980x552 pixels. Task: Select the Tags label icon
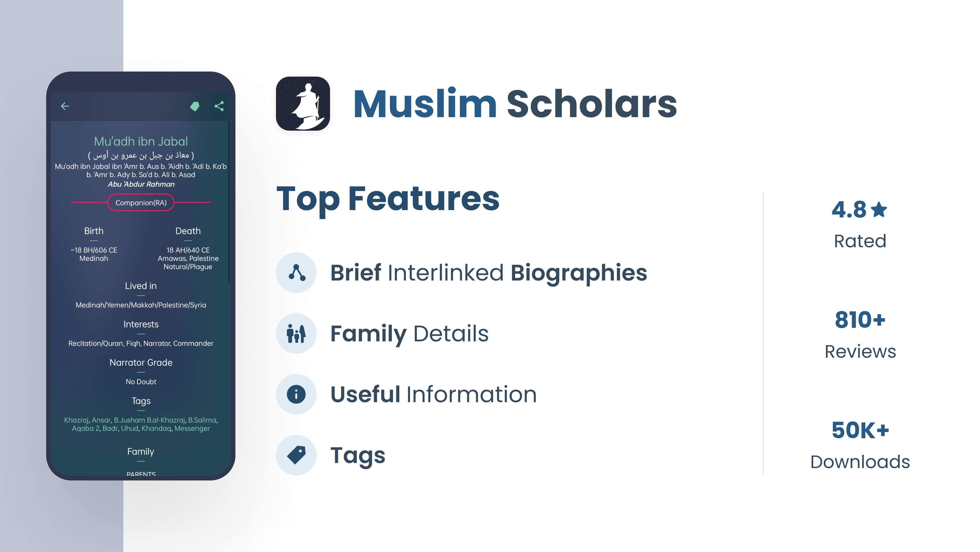296,455
